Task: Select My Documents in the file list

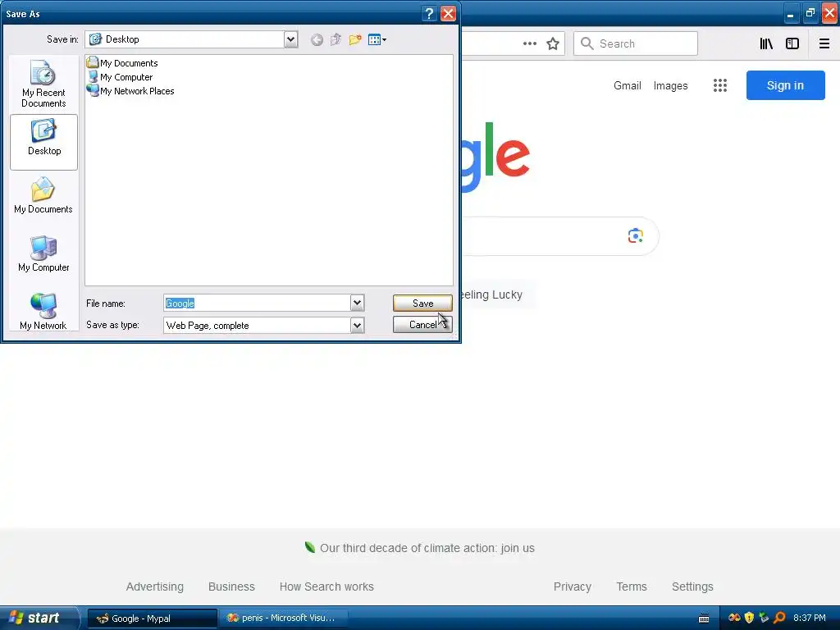Action: click(x=123, y=62)
